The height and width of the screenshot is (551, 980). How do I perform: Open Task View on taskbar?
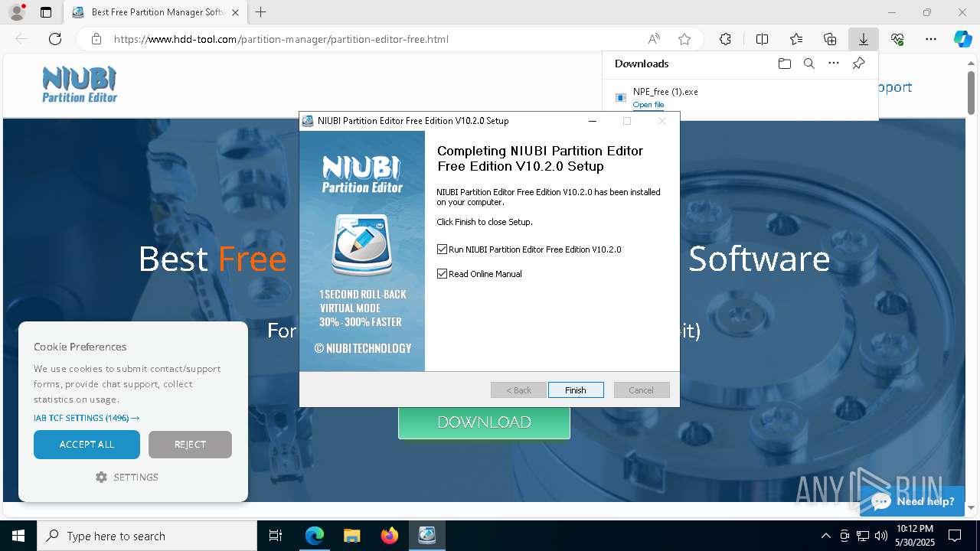[276, 536]
